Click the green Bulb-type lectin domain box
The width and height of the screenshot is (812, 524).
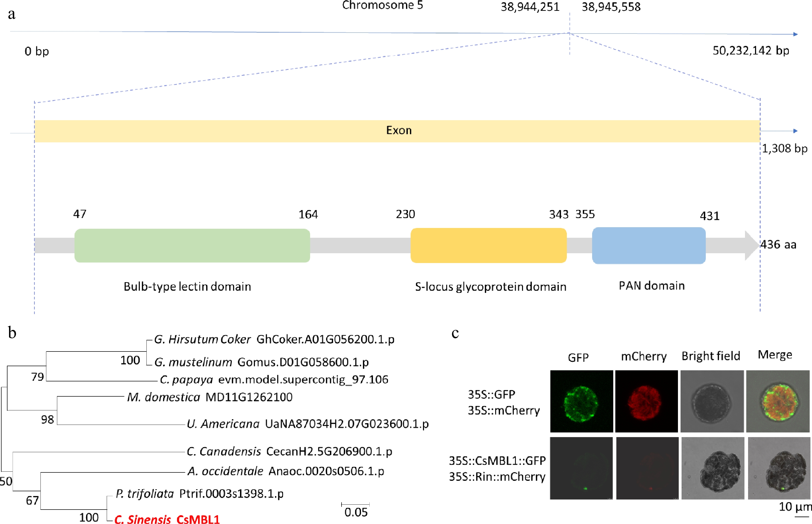click(x=192, y=245)
